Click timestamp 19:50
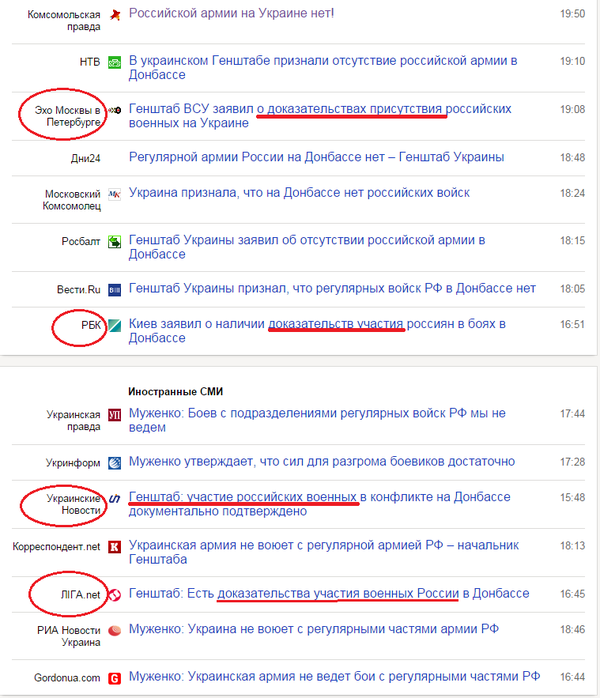 click(x=572, y=14)
